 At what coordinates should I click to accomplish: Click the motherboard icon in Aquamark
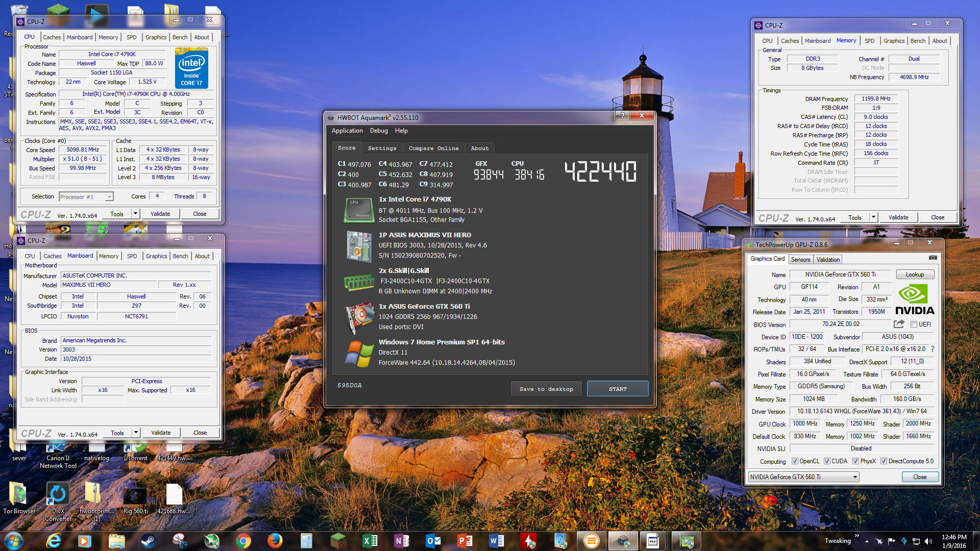coord(359,246)
